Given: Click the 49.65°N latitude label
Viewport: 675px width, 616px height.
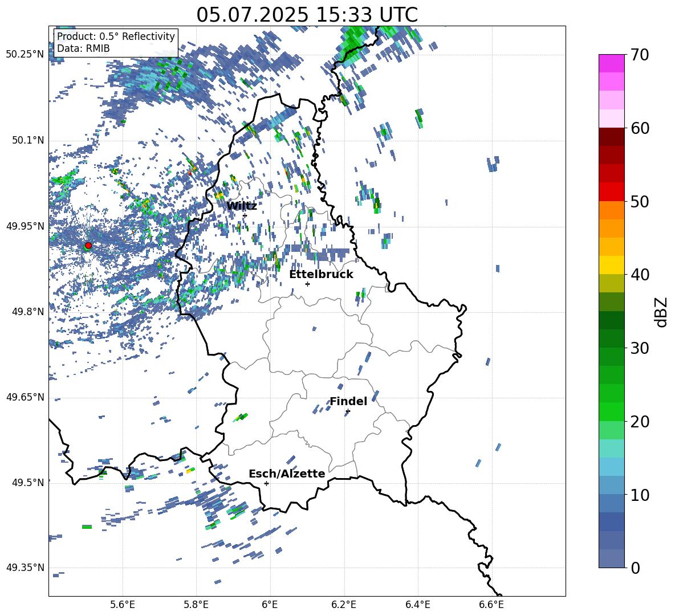Looking at the screenshot, I should pos(25,397).
